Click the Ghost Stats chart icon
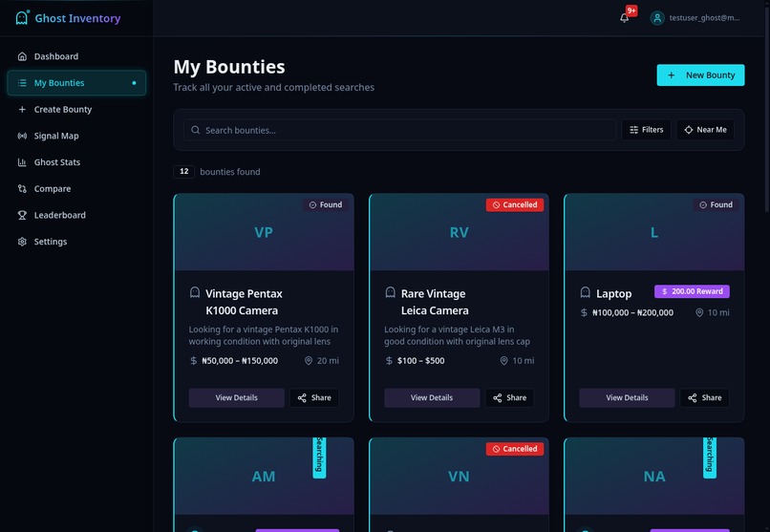This screenshot has width=770, height=532. 22,162
